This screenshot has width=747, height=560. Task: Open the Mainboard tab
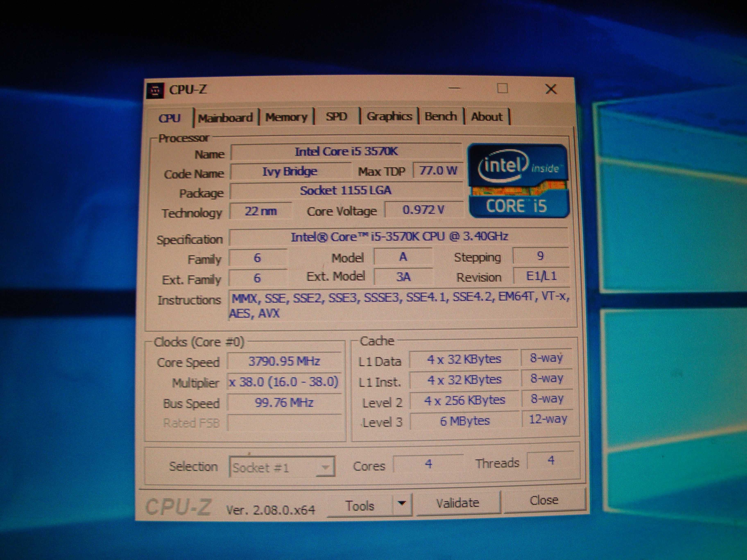225,118
